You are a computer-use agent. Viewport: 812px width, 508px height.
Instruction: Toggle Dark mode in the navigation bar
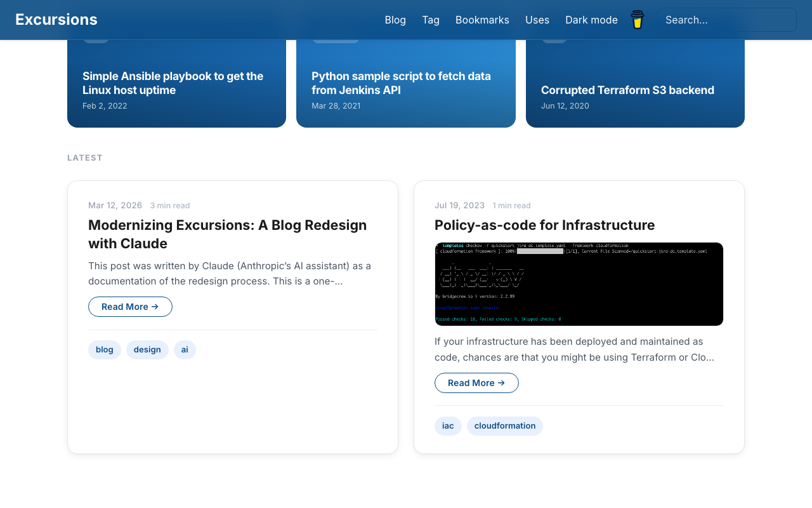click(x=591, y=20)
